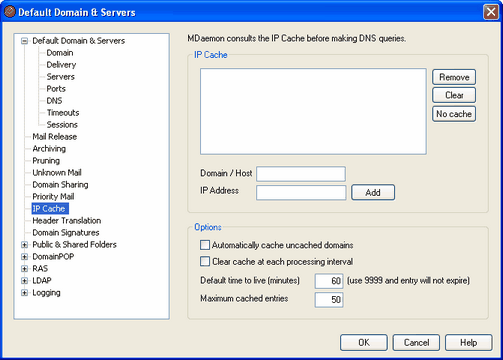
Task: Select the Logging label in tree
Action: coord(46,293)
